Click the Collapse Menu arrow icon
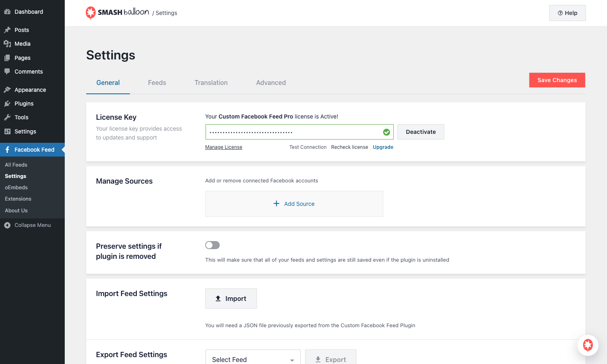This screenshot has height=364, width=607. 7,225
